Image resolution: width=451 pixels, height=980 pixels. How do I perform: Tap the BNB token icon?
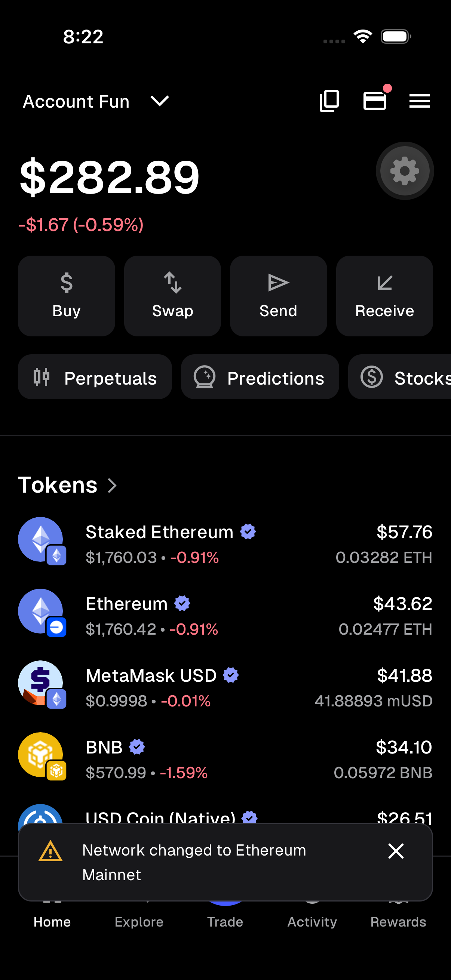[41, 755]
